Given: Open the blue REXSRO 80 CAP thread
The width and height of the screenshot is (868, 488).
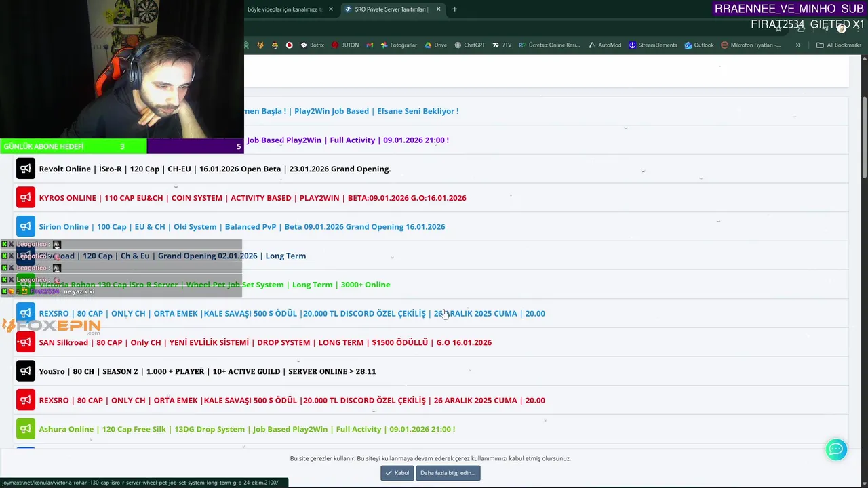Looking at the screenshot, I should (x=292, y=313).
